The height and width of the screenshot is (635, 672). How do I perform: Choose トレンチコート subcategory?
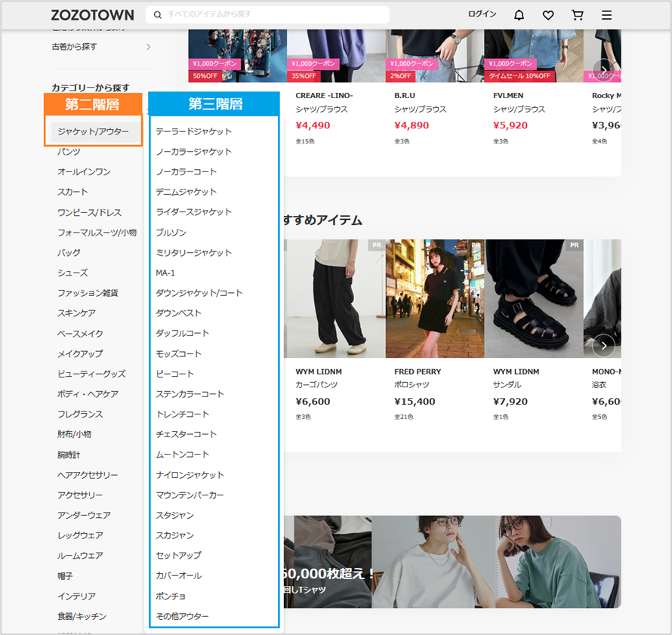coord(183,415)
